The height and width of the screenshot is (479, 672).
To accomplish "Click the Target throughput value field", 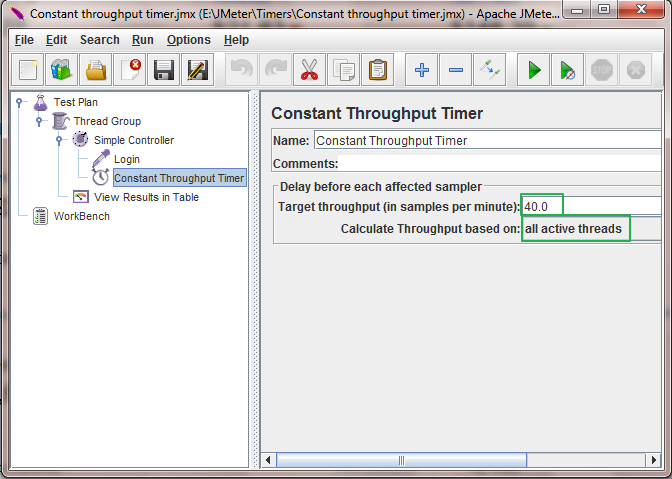I will [x=591, y=206].
